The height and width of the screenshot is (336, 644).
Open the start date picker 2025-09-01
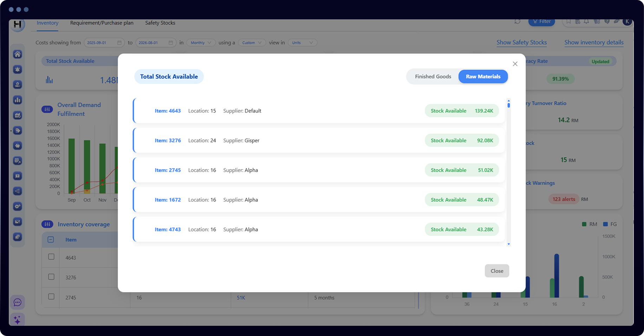coord(104,43)
